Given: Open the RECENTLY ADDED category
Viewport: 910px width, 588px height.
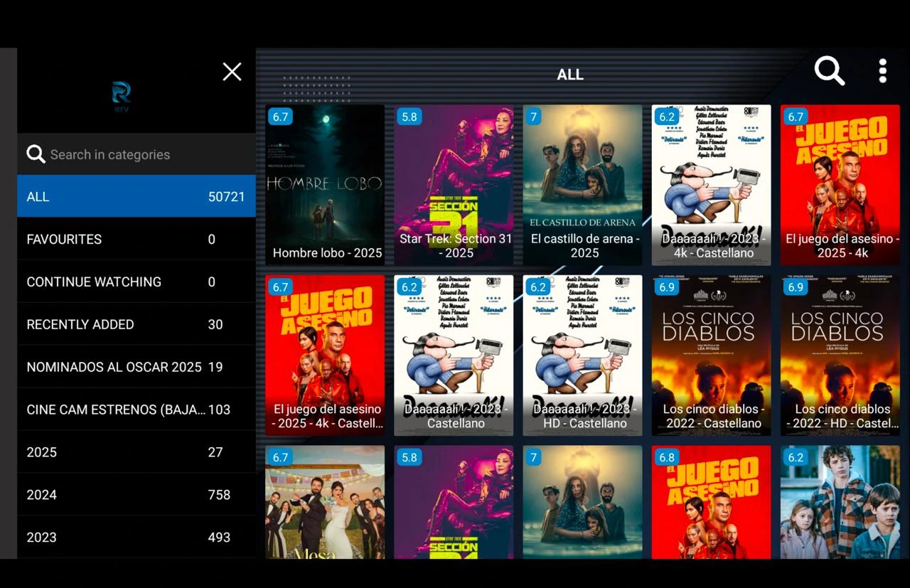Looking at the screenshot, I should pos(136,324).
